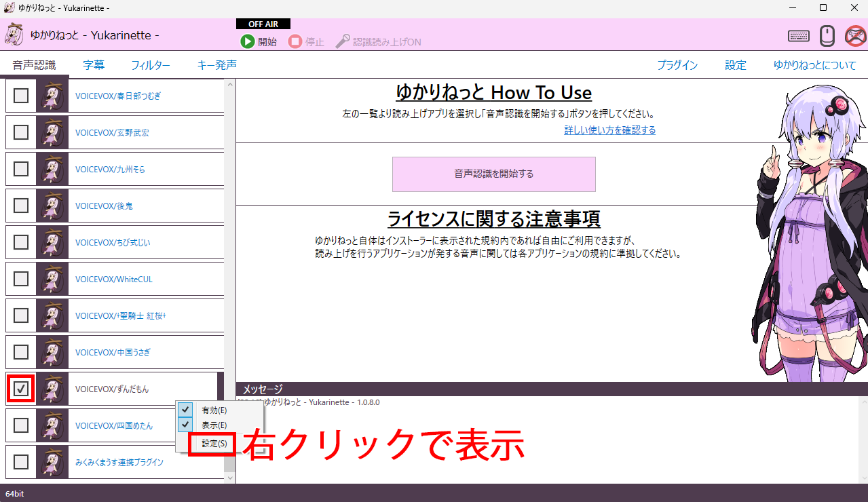
Task: Click the メッセージ panel header
Action: pos(552,389)
